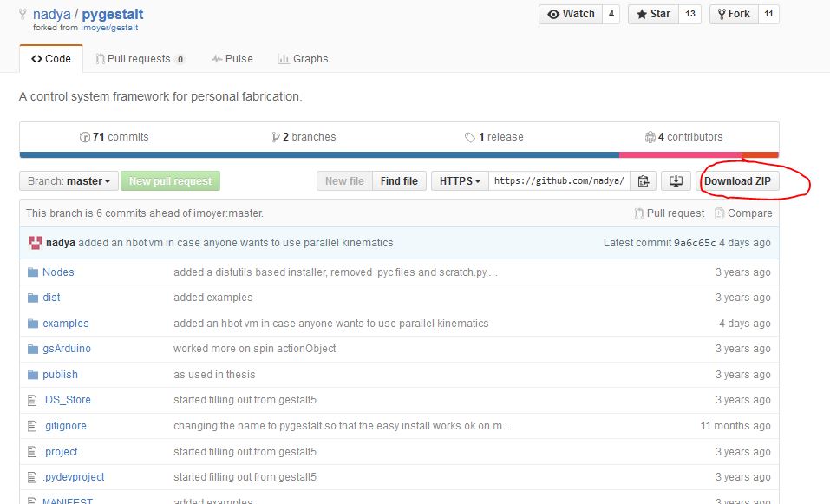Image resolution: width=830 pixels, height=504 pixels.
Task: Click the pink language bar segment
Action: pos(680,155)
